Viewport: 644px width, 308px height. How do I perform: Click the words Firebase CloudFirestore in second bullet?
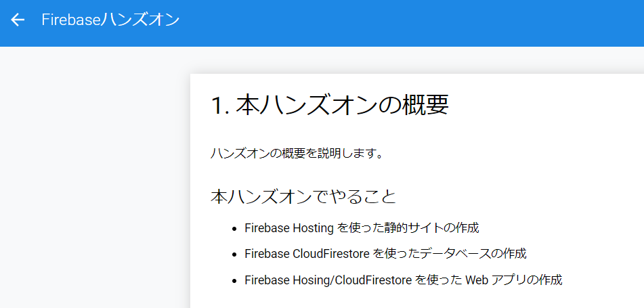coord(307,254)
